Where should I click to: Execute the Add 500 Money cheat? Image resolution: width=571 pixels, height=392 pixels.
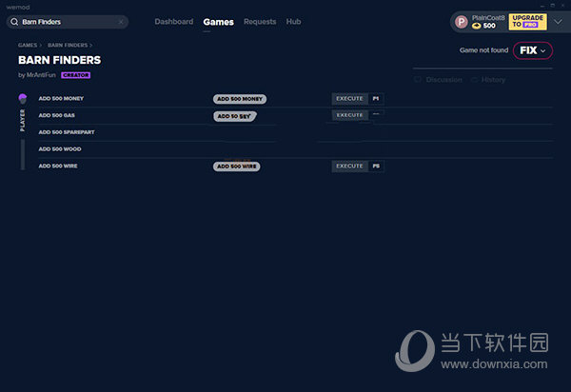pyautogui.click(x=349, y=99)
